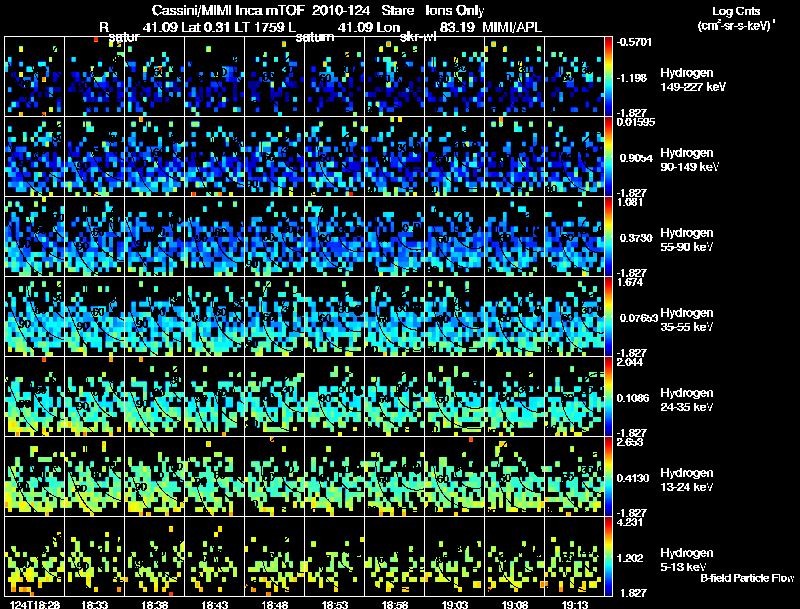Click the '1.202' color scale value
800x609 pixels.
(x=630, y=559)
